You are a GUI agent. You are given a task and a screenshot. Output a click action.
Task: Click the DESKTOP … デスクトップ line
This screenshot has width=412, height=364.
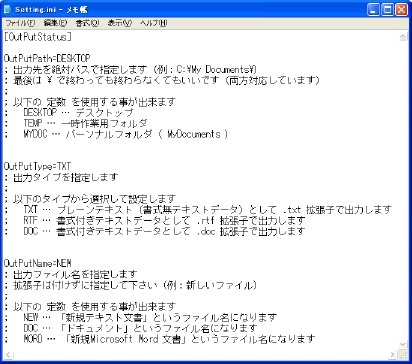click(69, 112)
